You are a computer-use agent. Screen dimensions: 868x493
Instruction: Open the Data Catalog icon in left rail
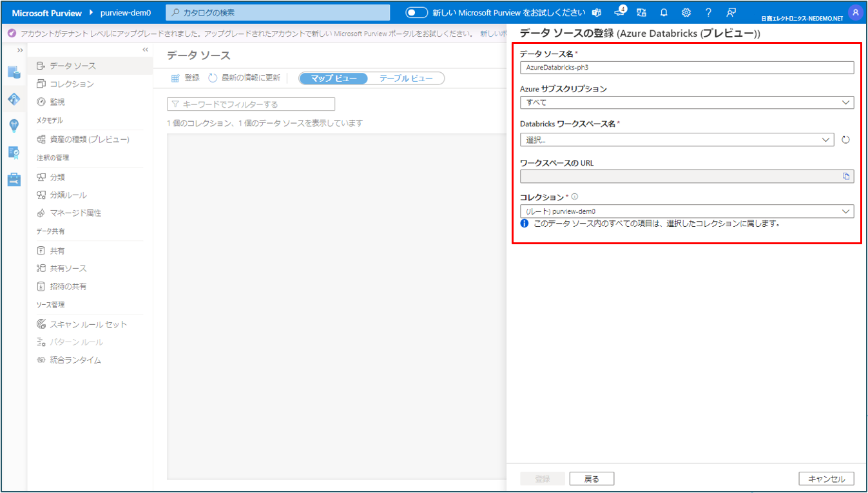click(x=14, y=72)
